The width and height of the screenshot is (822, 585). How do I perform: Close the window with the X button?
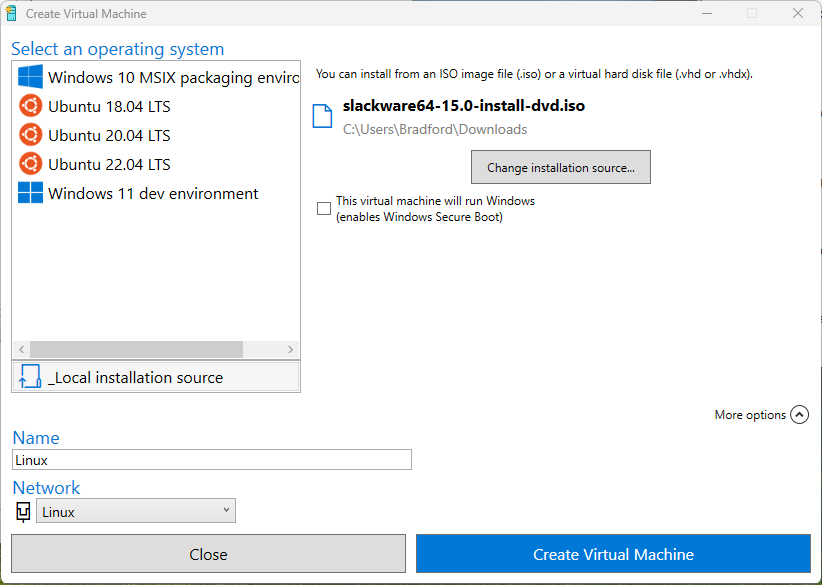pyautogui.click(x=797, y=13)
